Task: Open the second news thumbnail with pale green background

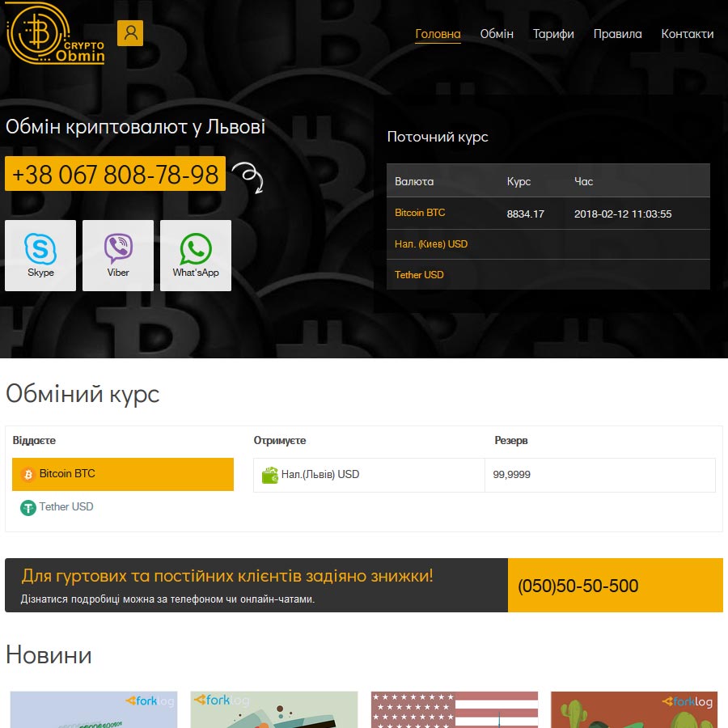Action: pyautogui.click(x=274, y=709)
